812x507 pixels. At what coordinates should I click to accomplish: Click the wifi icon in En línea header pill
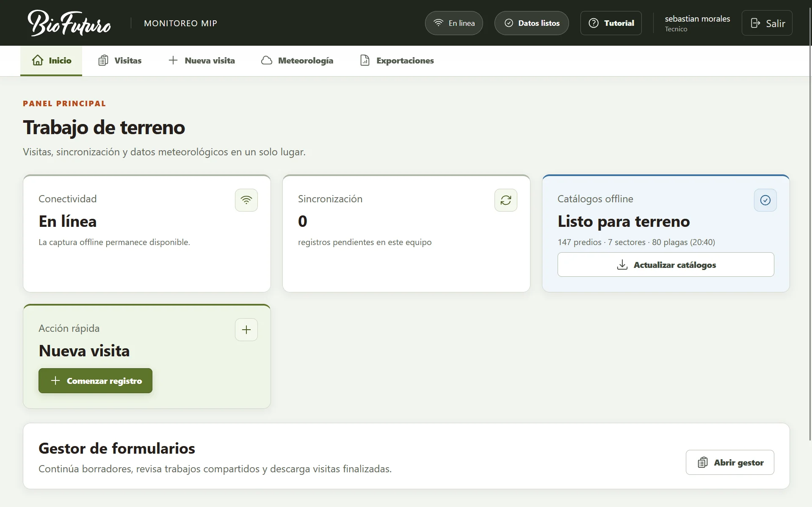[439, 23]
